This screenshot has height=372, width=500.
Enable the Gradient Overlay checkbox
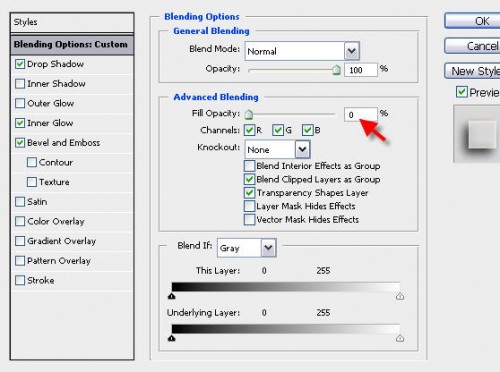(x=20, y=241)
